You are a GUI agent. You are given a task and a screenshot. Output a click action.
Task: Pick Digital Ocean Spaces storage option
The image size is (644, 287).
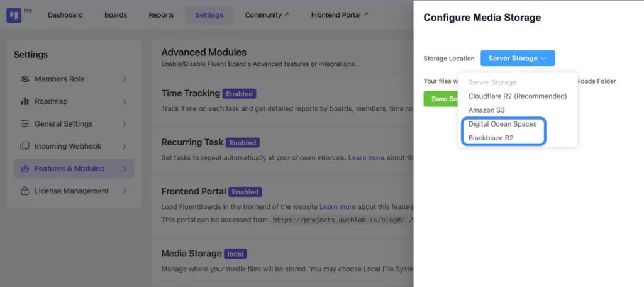[x=502, y=124]
